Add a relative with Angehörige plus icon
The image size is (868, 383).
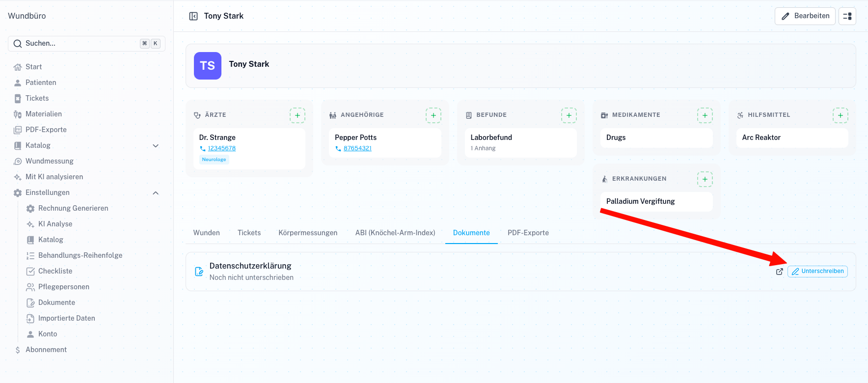coord(434,115)
